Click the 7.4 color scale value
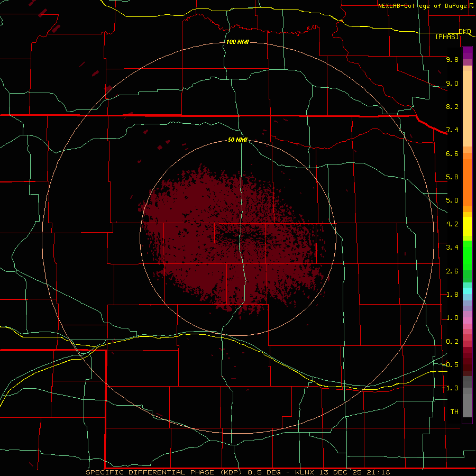Image resolution: width=476 pixels, height=476 pixels. [x=452, y=130]
